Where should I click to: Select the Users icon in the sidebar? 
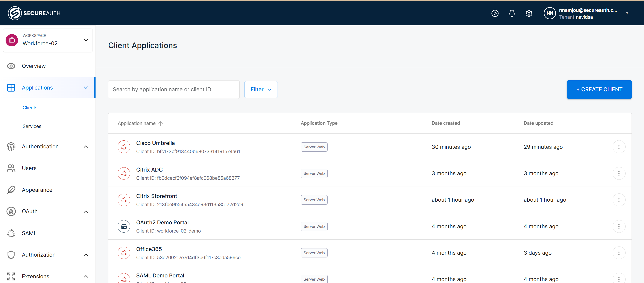click(11, 168)
